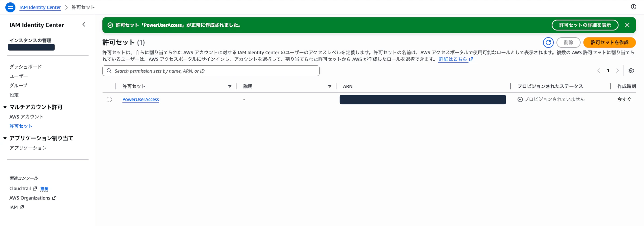The width and height of the screenshot is (644, 226).
Task: Dismiss the green success banner
Action: click(627, 25)
